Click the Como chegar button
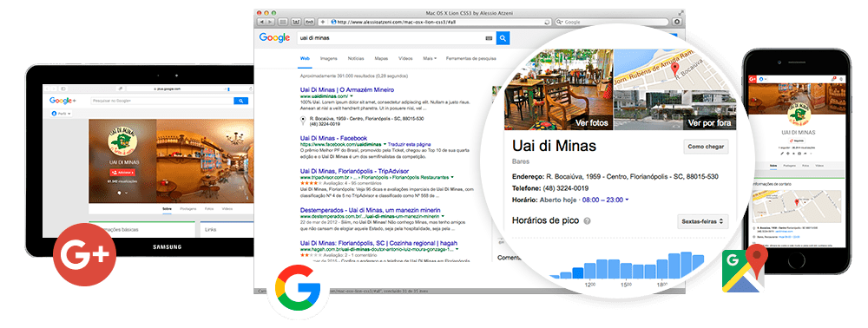 [x=706, y=147]
